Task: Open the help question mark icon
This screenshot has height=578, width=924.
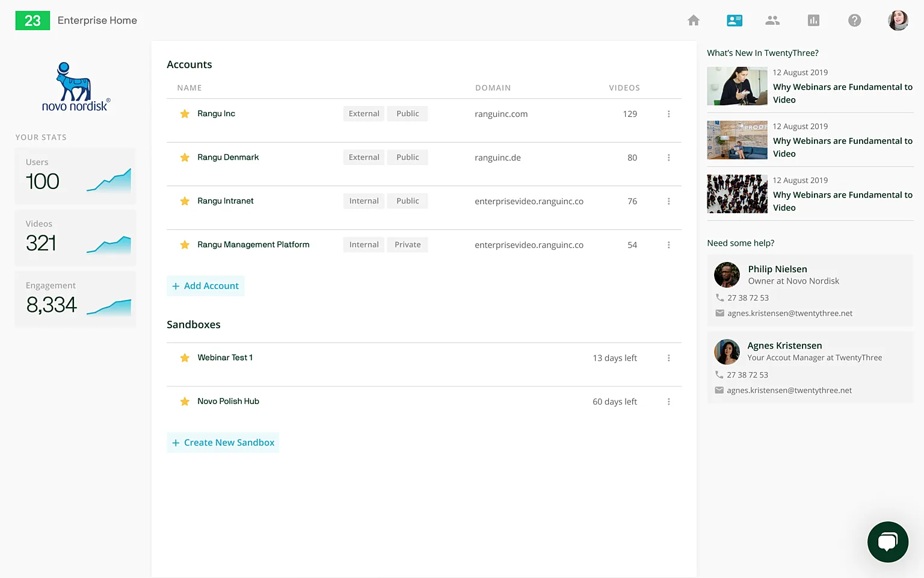Action: 854,20
